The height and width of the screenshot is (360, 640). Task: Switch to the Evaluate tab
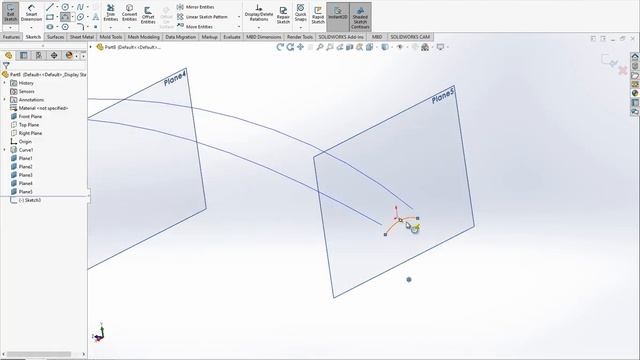click(232, 37)
